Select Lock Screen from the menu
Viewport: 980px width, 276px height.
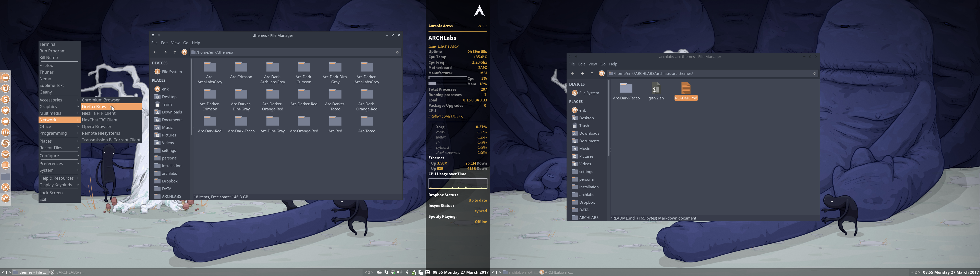coord(59,192)
